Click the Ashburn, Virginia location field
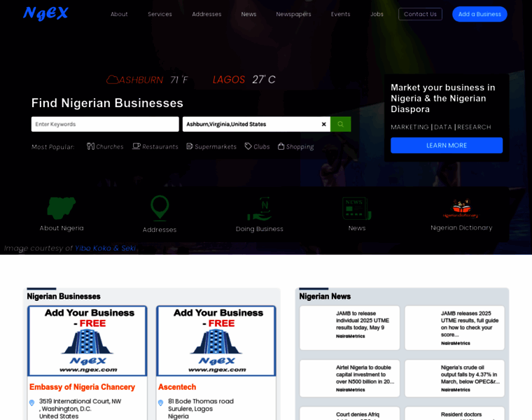The image size is (532, 420). 251,124
